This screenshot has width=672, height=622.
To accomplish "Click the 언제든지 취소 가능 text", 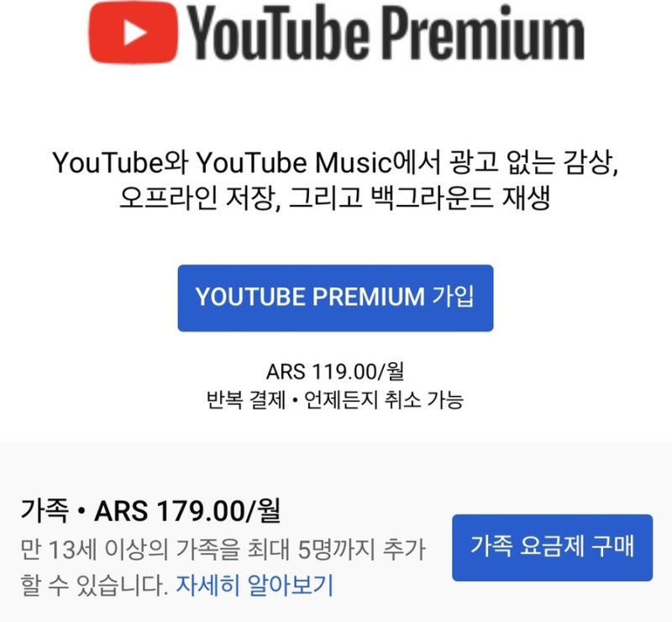I will click(384, 400).
